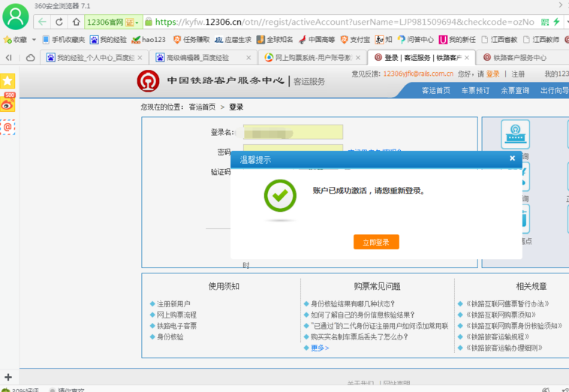Open 购买实名制车票后丢失了怎么办 link
The width and height of the screenshot is (569, 392).
360,337
